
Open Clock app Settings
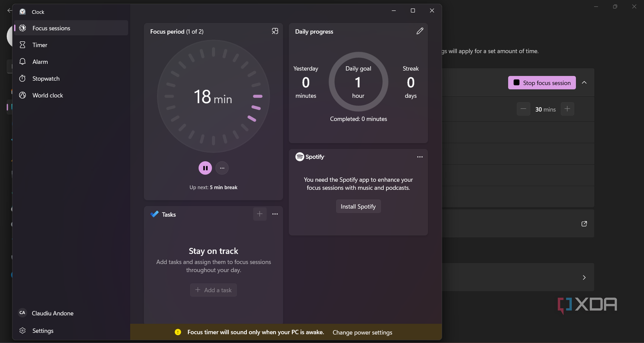coord(71,331)
